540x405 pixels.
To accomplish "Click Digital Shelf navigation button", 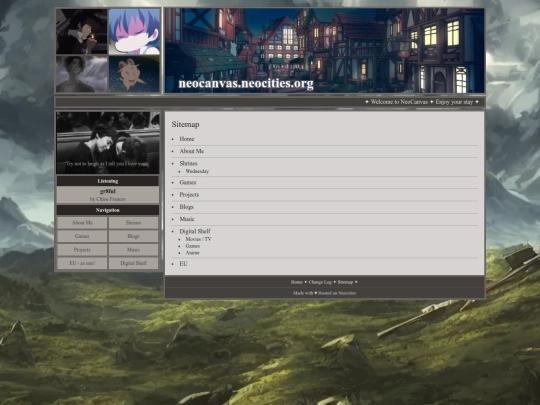I will click(x=133, y=263).
